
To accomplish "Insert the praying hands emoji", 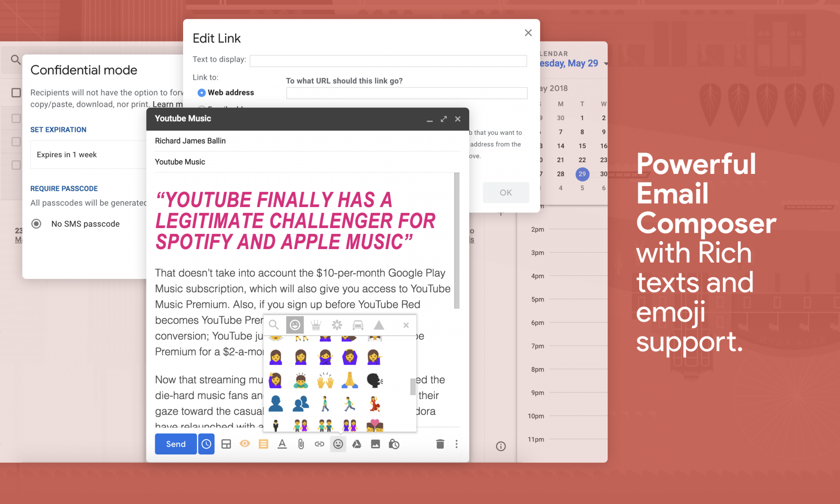I will [x=349, y=381].
